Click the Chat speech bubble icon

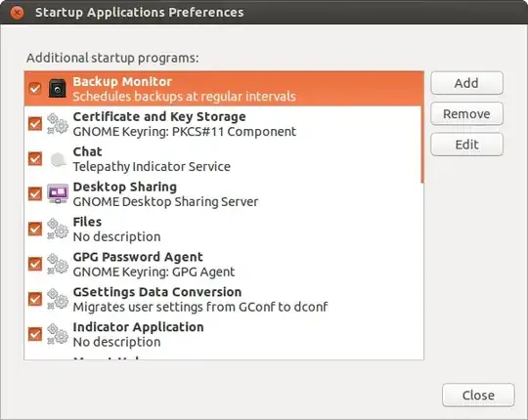58,159
